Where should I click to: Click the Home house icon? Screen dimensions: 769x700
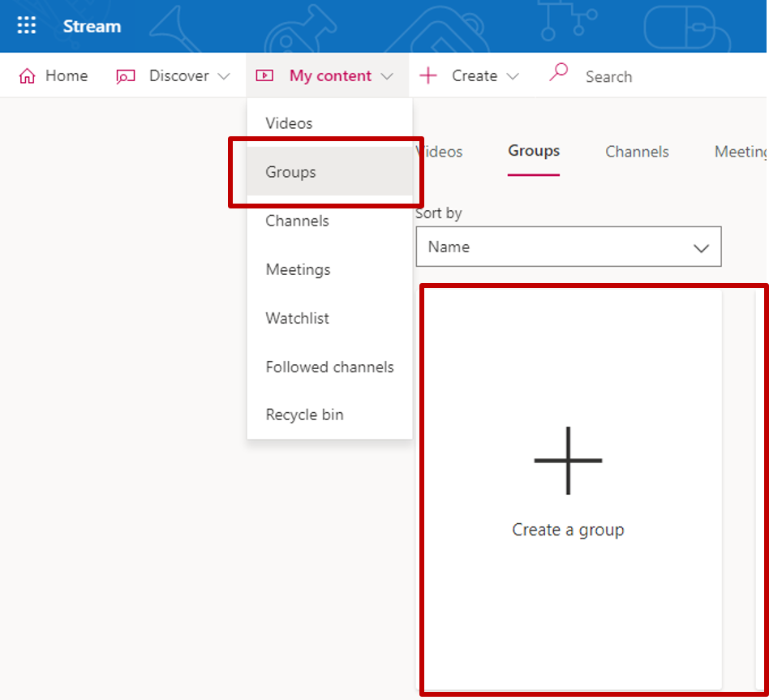pyautogui.click(x=28, y=76)
